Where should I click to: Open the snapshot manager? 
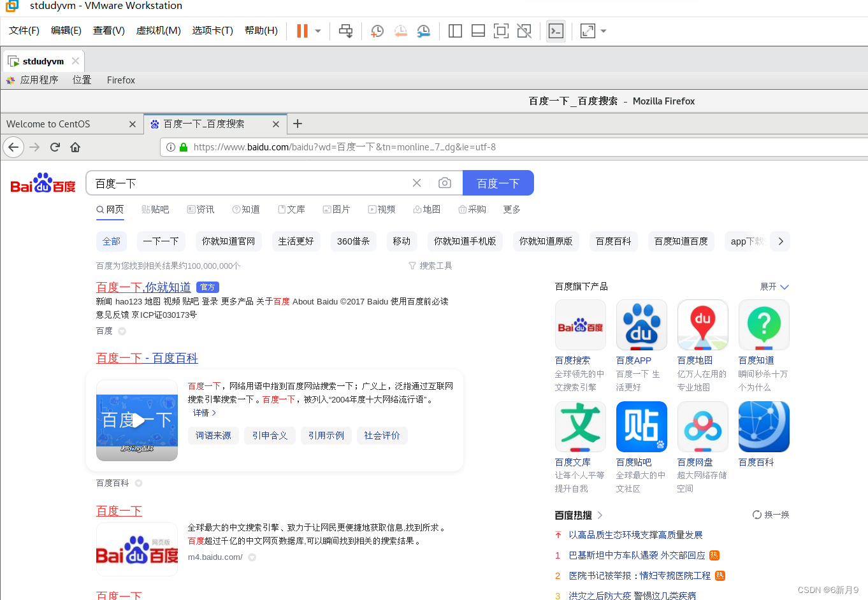[x=423, y=31]
